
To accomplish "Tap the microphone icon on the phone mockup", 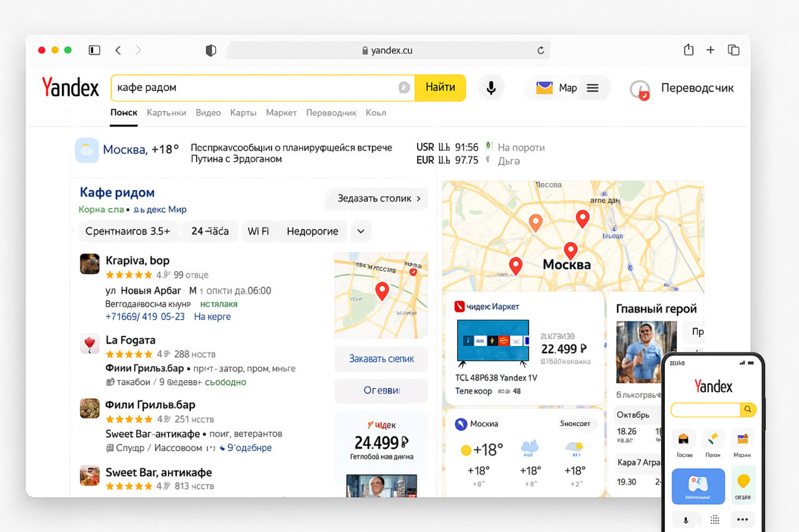I will coord(685,519).
